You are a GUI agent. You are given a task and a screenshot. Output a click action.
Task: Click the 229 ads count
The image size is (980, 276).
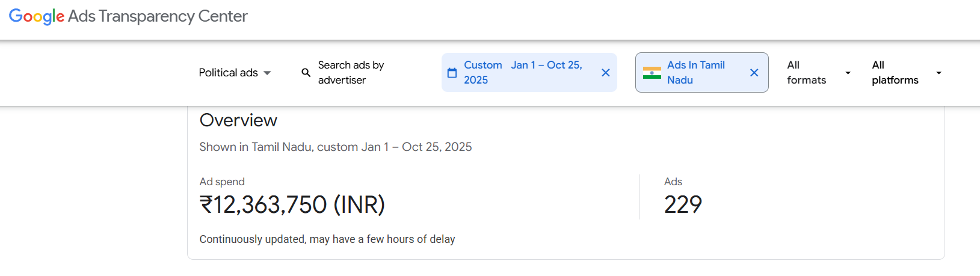pyautogui.click(x=683, y=205)
